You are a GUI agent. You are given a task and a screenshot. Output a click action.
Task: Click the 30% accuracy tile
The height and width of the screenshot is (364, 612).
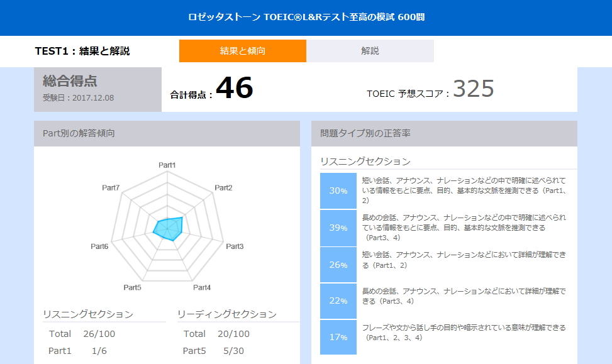338,190
